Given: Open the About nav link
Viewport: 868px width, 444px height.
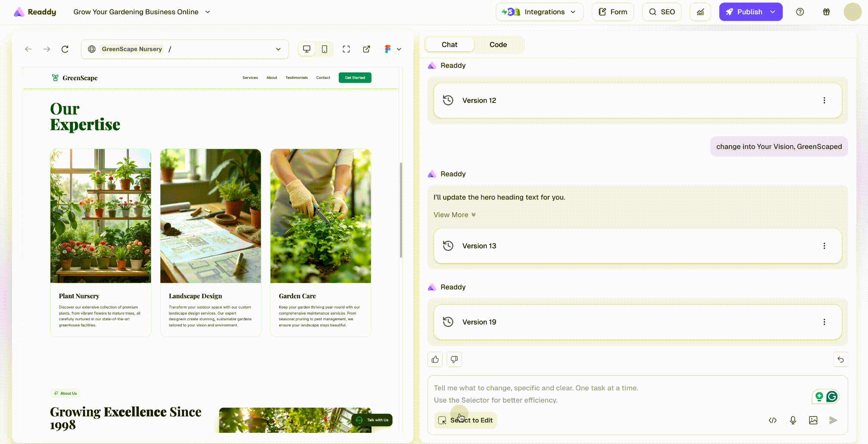Looking at the screenshot, I should 272,78.
